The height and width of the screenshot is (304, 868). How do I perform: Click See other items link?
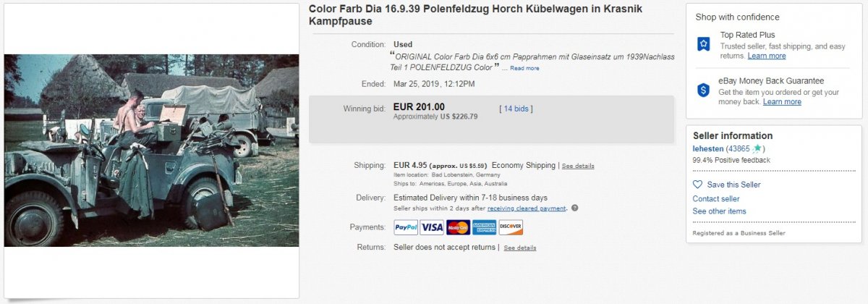click(719, 211)
